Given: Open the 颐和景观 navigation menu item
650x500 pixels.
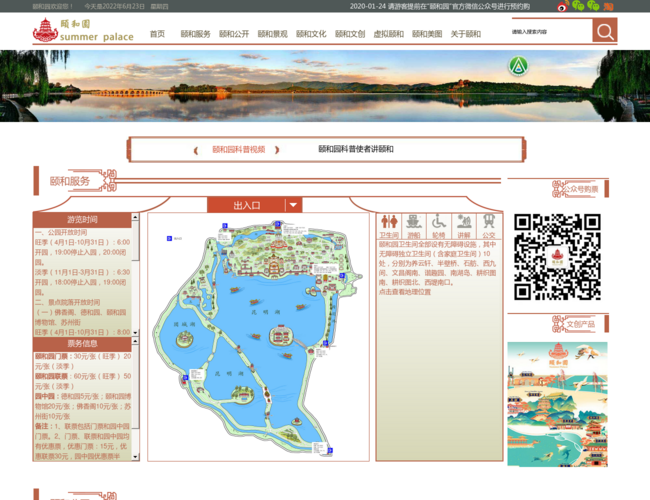Looking at the screenshot, I should point(271,34).
